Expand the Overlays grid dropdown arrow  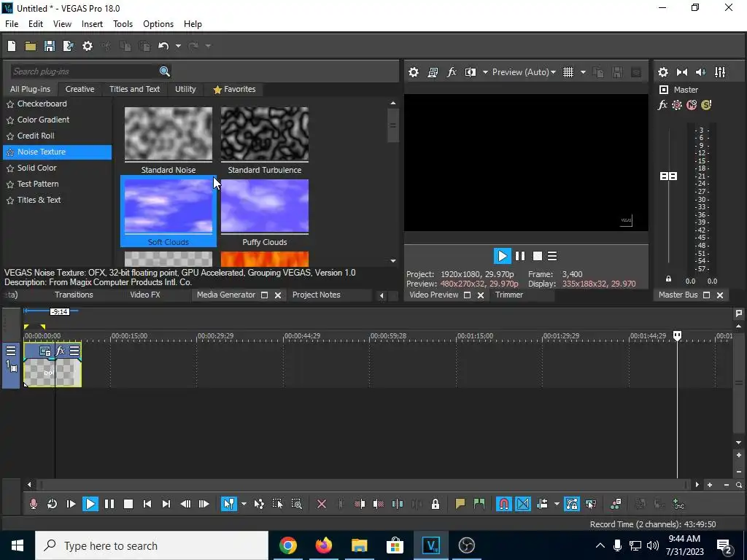pyautogui.click(x=583, y=72)
